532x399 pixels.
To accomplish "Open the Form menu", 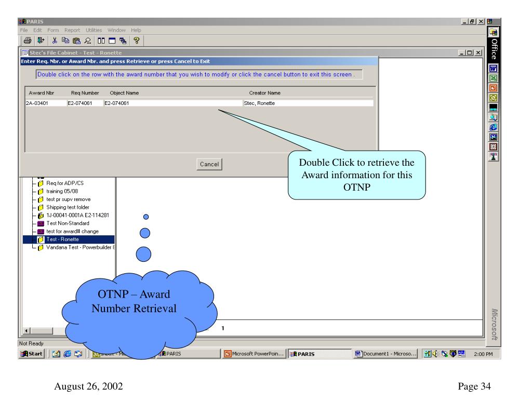I will tap(53, 30).
